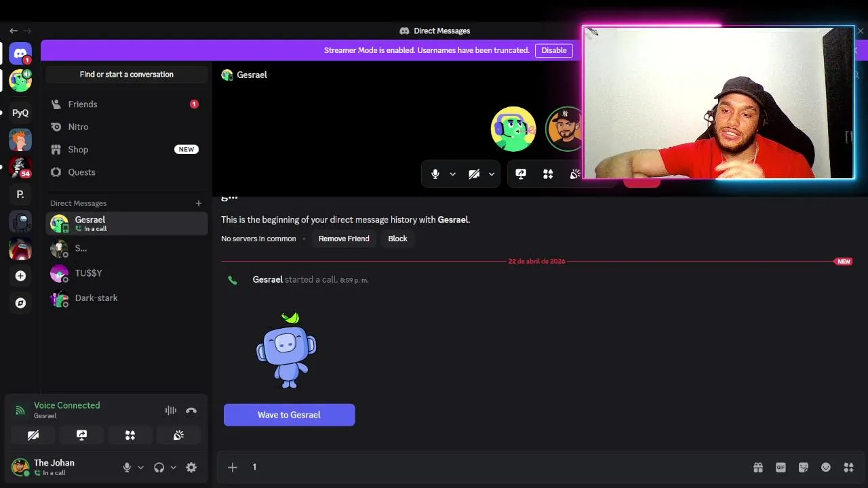The width and height of the screenshot is (868, 488).
Task: Click the NEW messages badge
Action: tap(844, 261)
